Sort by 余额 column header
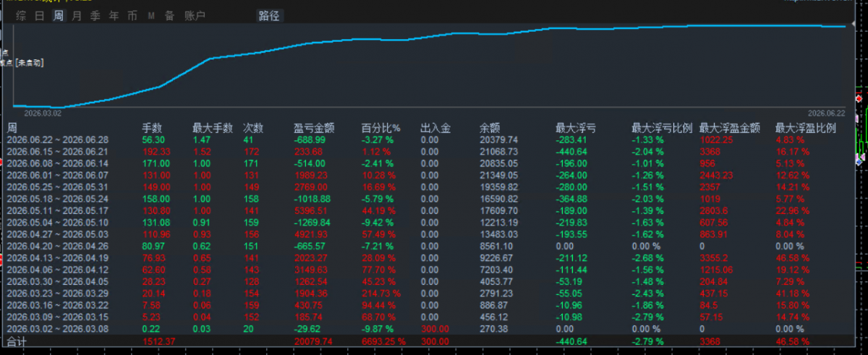The image size is (868, 355). [490, 128]
